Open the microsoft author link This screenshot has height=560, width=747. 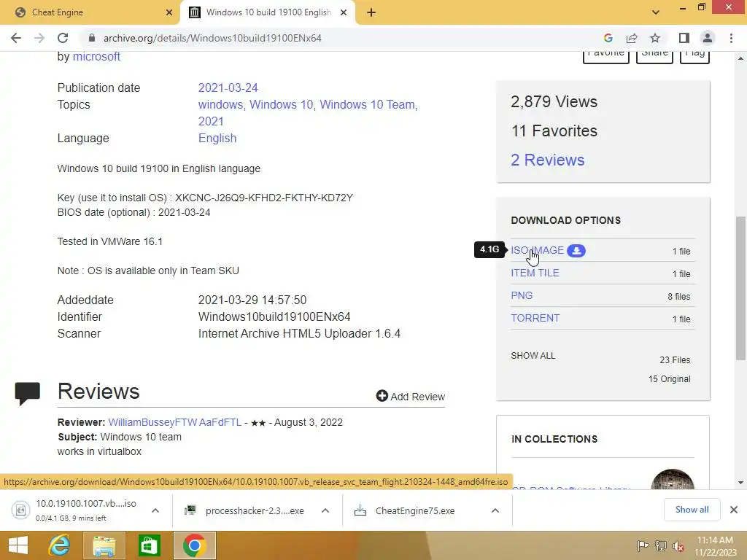pyautogui.click(x=96, y=57)
